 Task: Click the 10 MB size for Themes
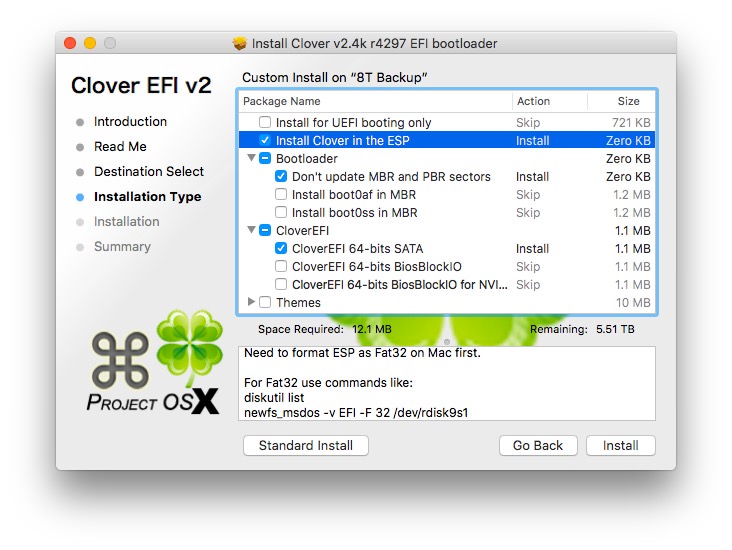633,303
